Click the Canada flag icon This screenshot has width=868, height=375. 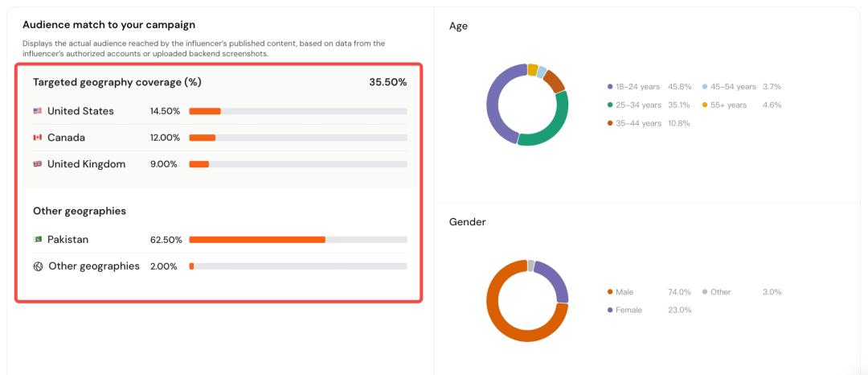[x=37, y=138]
